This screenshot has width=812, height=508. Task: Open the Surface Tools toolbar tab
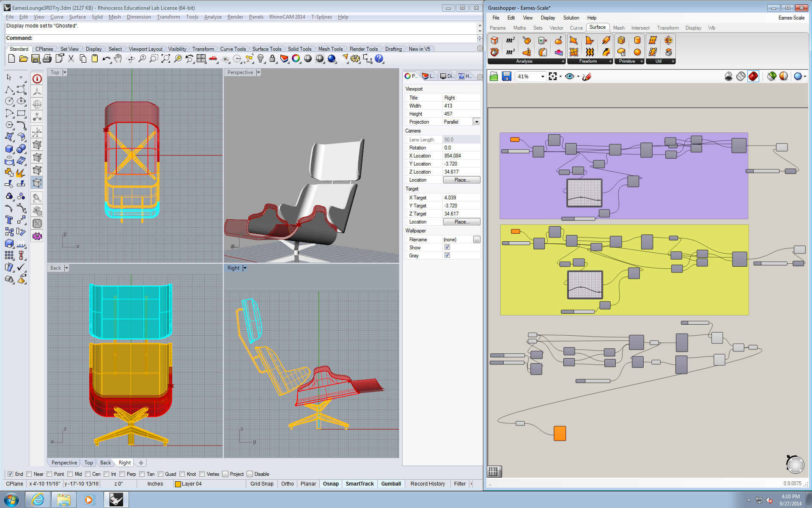266,49
